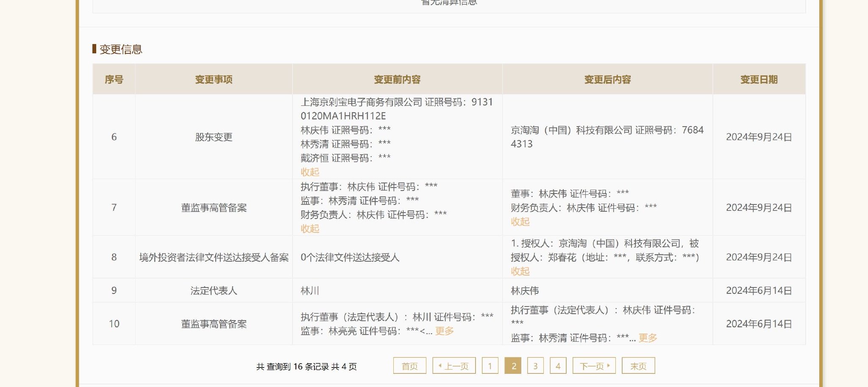
Task: Click the 变更信息 section header marker
Action: click(x=94, y=50)
